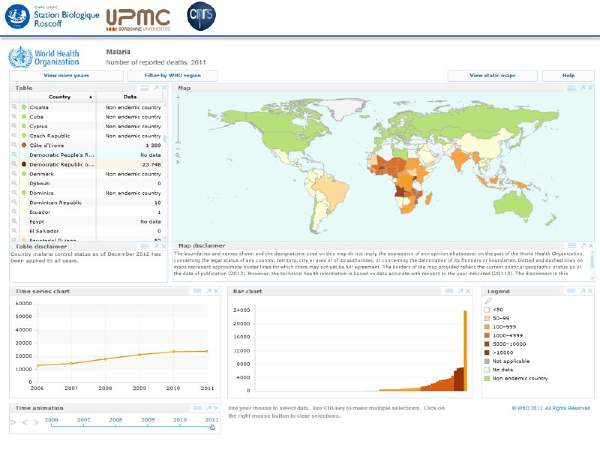The image size is (600, 450).
Task: Click the Data column header
Action: 130,97
